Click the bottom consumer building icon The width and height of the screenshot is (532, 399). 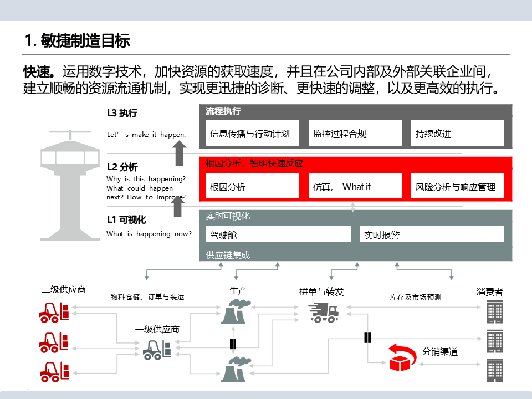pos(495,371)
